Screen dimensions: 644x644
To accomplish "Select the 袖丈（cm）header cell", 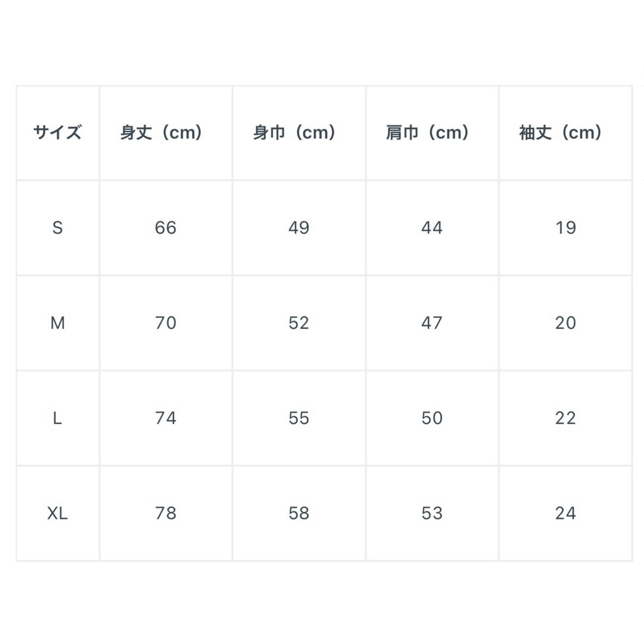I will [x=560, y=133].
